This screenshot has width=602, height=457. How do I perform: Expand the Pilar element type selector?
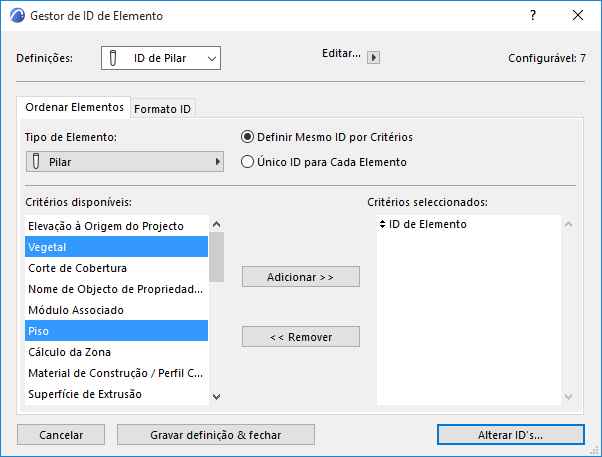point(124,161)
